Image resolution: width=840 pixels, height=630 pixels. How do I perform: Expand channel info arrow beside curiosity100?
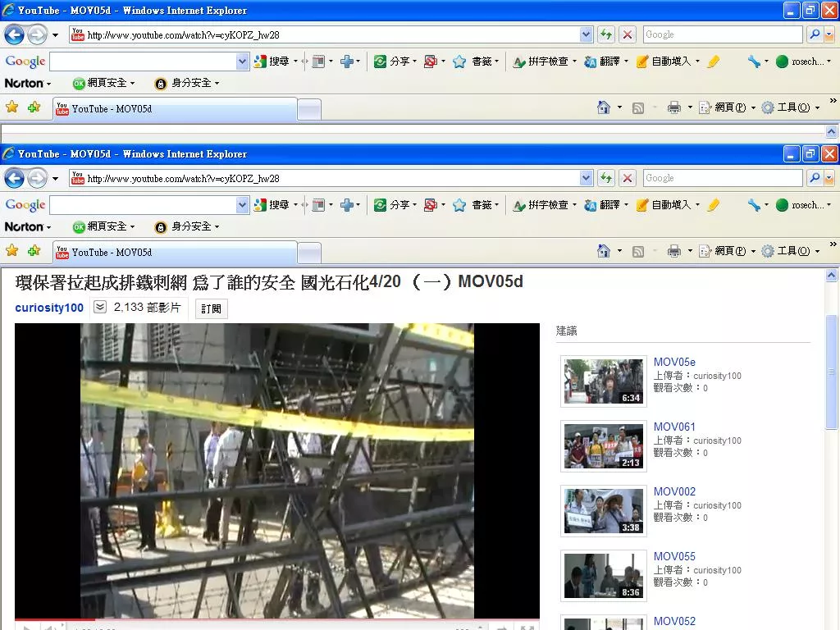pyautogui.click(x=99, y=307)
